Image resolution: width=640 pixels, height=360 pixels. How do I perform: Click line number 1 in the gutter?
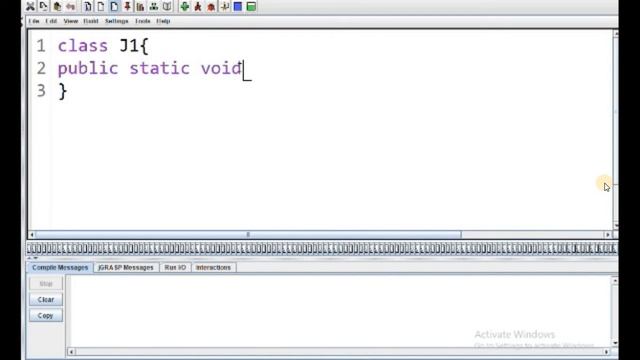click(41, 46)
